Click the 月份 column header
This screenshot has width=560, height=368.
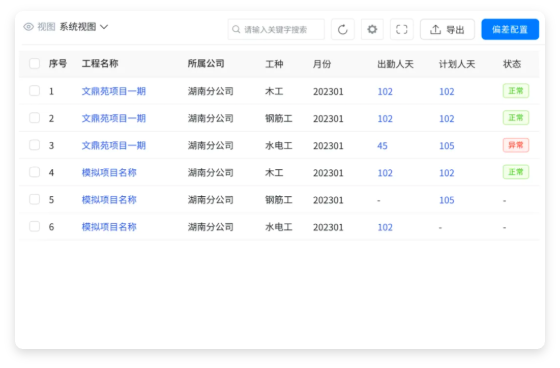[x=322, y=64]
